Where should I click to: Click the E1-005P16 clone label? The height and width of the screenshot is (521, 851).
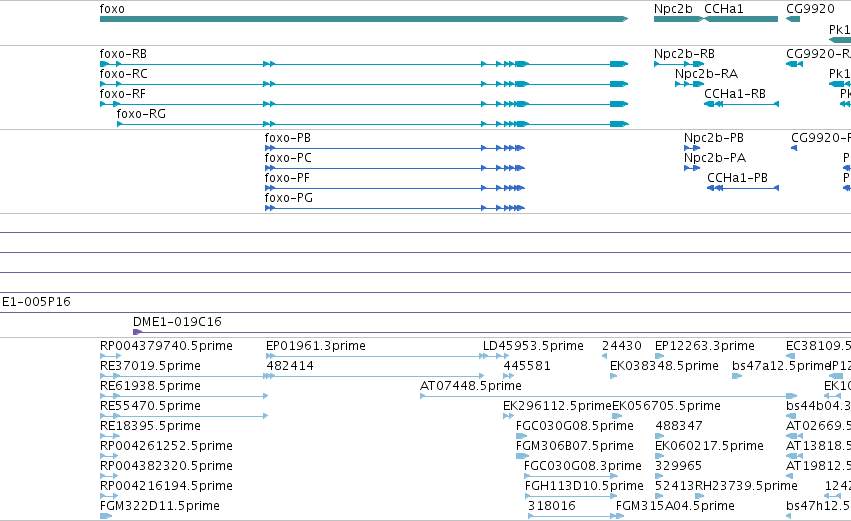tap(36, 302)
